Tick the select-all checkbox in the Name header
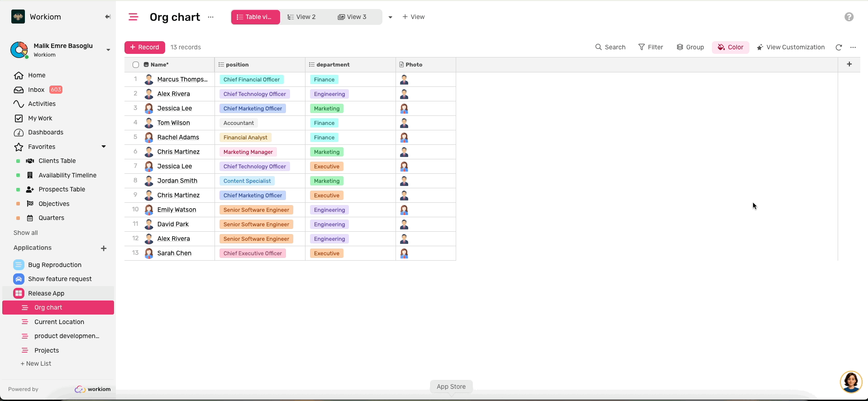Viewport: 868px width, 401px height. pyautogui.click(x=136, y=65)
